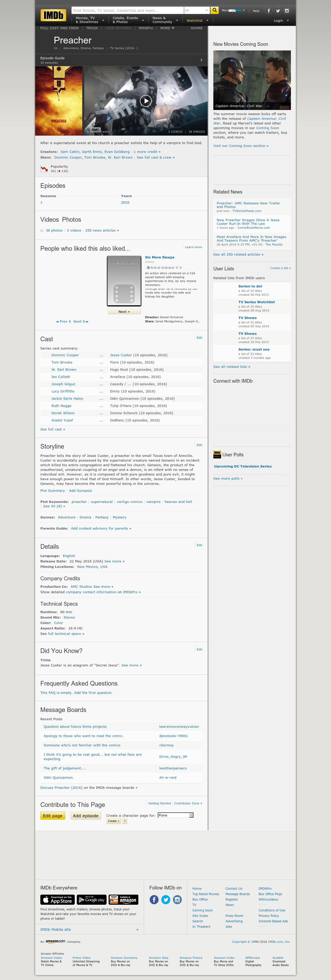The width and height of the screenshot is (331, 980).
Task: Click Create a list in User Lists
Action: (279, 268)
